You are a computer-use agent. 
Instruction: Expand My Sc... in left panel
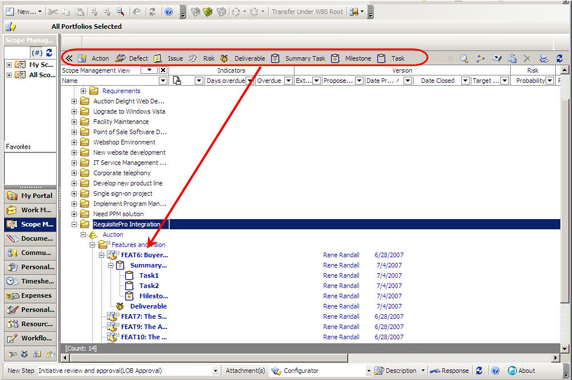pyautogui.click(x=9, y=65)
